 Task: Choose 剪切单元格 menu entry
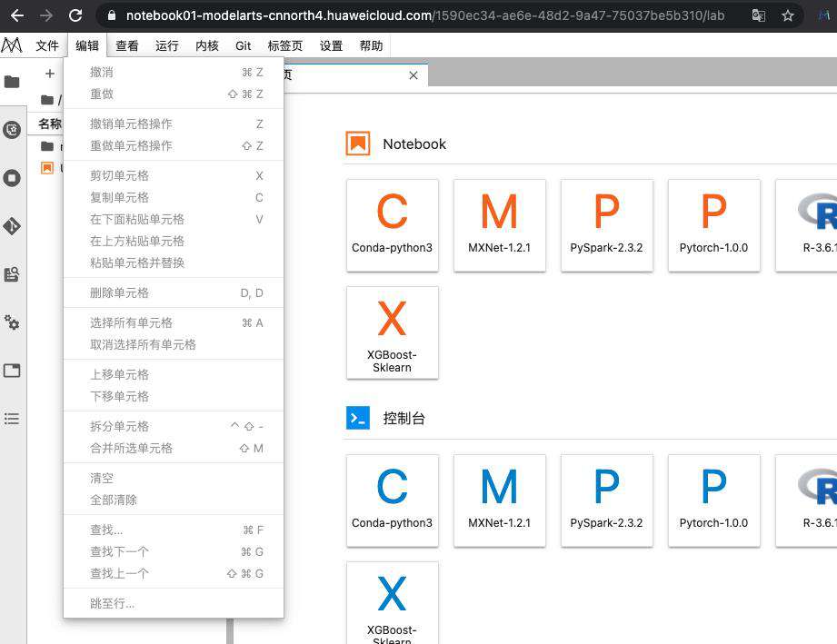pyautogui.click(x=174, y=175)
